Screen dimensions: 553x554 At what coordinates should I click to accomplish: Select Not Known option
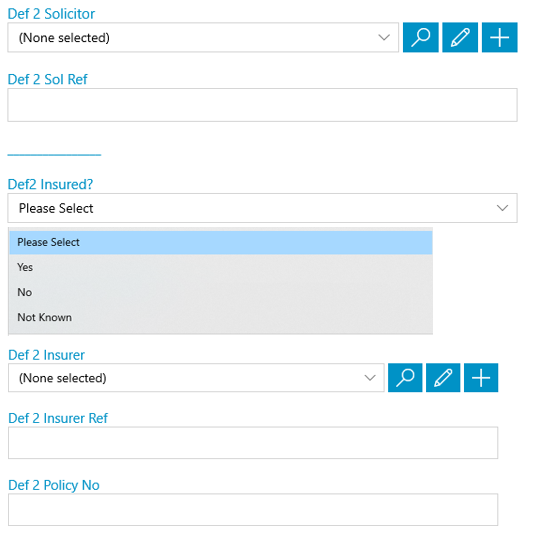(x=221, y=317)
